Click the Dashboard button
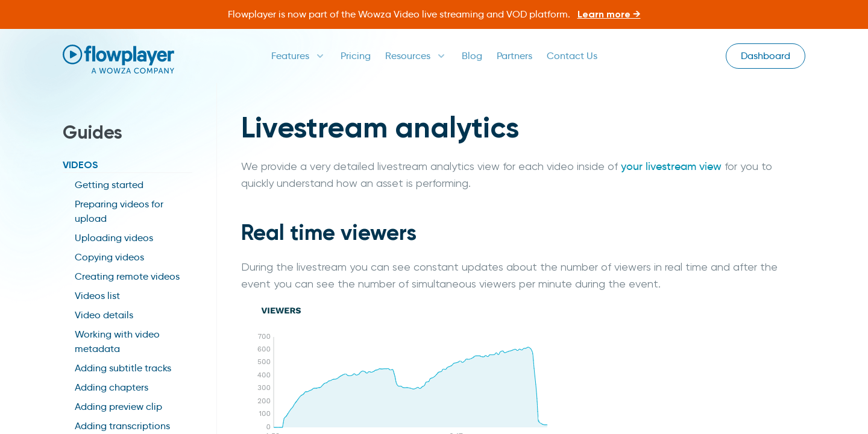 point(765,55)
